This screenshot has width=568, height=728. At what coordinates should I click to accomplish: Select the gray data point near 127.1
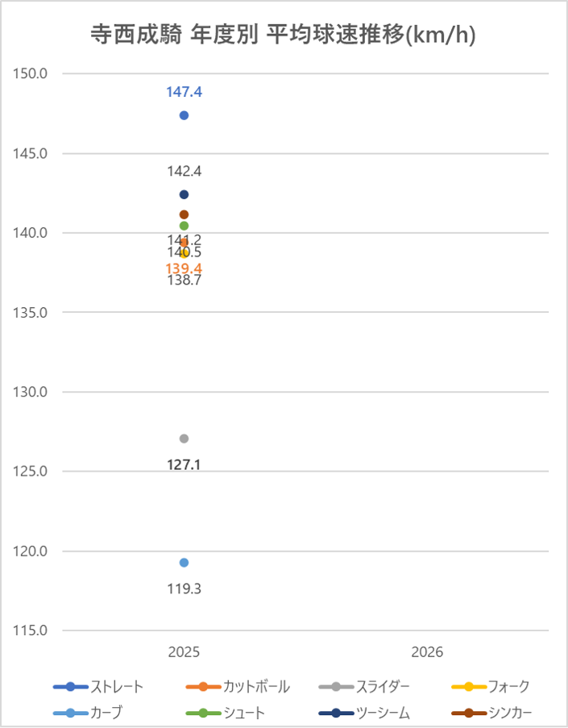pyautogui.click(x=184, y=439)
